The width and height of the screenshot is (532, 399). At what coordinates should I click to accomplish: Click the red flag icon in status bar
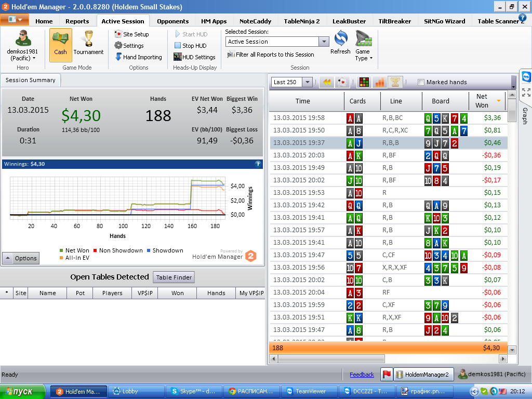387,374
